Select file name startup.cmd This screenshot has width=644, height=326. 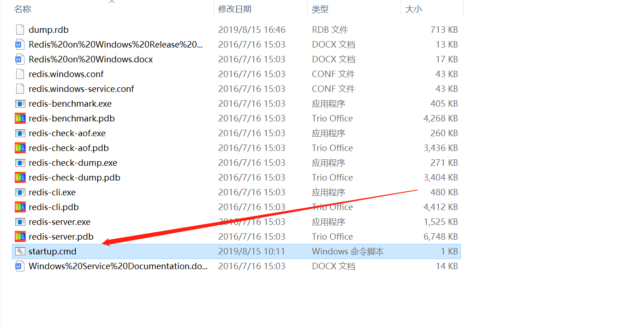pos(53,251)
